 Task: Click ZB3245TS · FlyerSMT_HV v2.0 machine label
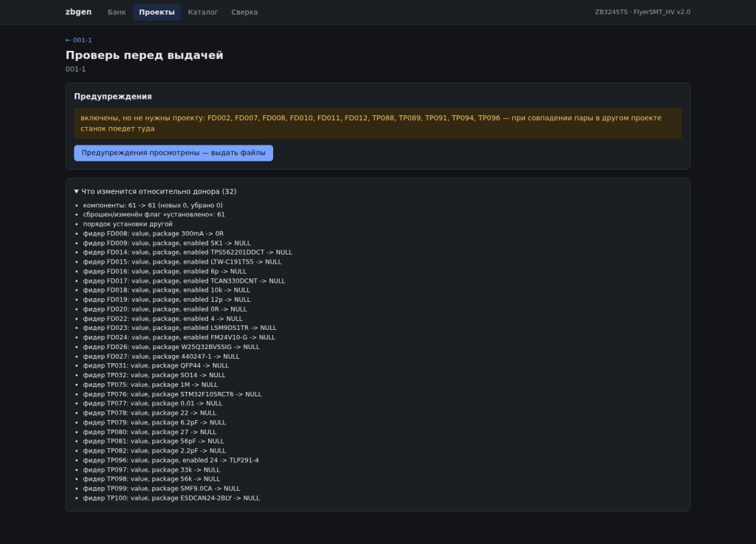pos(642,12)
